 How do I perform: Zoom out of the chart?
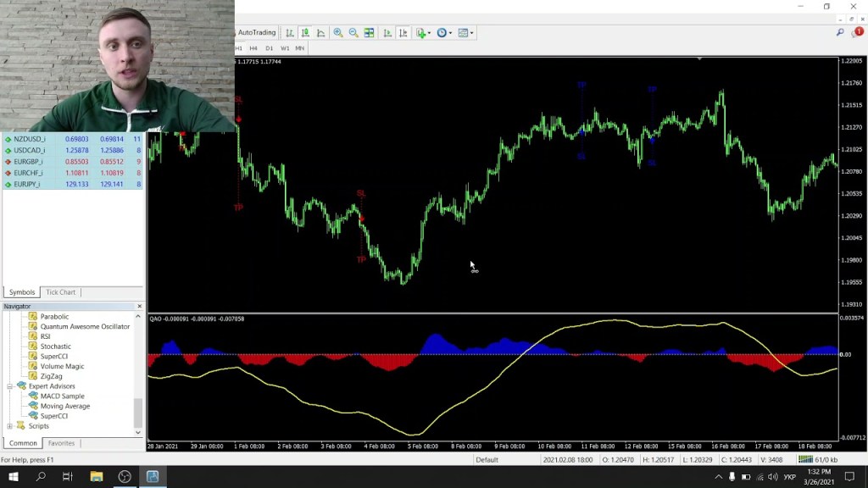[x=354, y=32]
